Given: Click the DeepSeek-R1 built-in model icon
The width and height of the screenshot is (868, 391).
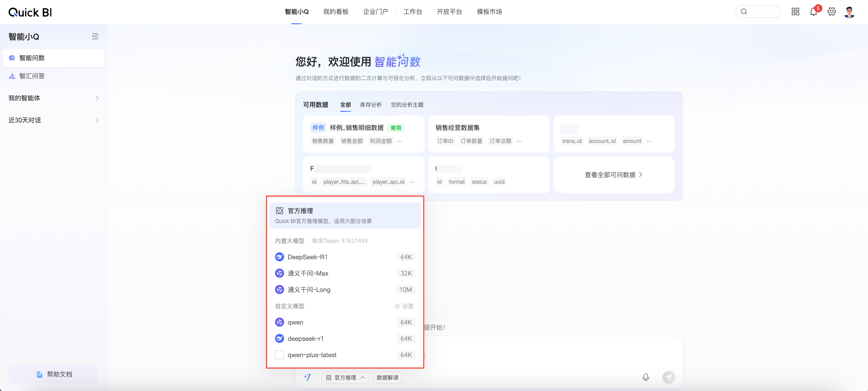Looking at the screenshot, I should tap(279, 257).
